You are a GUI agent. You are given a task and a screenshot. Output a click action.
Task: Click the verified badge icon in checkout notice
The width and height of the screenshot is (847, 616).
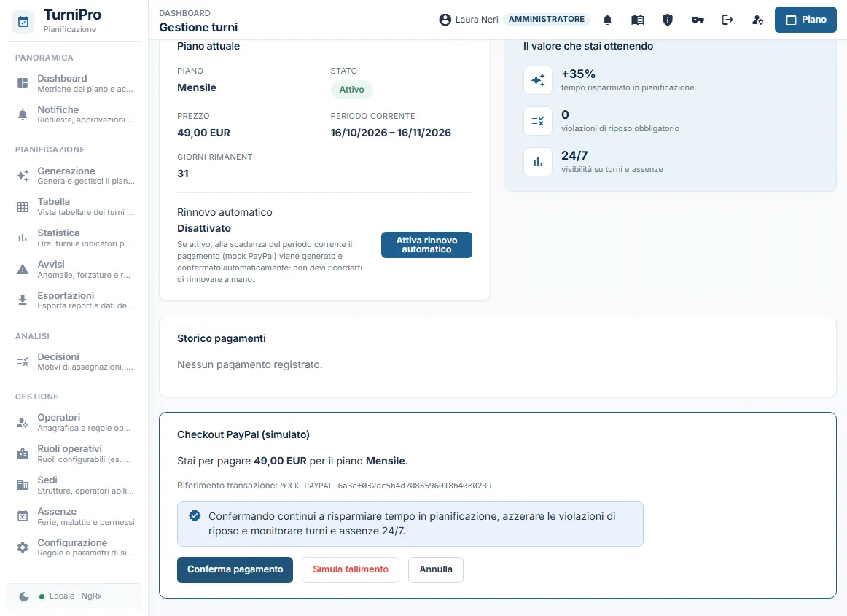pyautogui.click(x=195, y=516)
